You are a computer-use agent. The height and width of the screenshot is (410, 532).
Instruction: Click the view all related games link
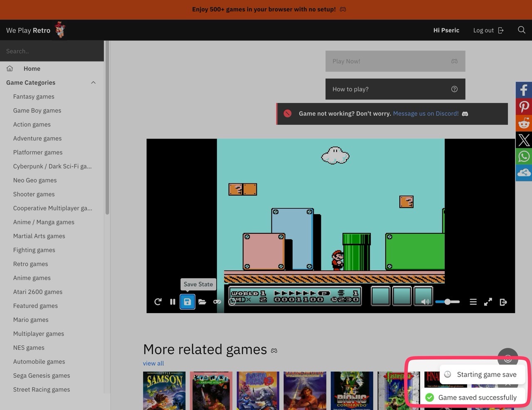(x=153, y=363)
